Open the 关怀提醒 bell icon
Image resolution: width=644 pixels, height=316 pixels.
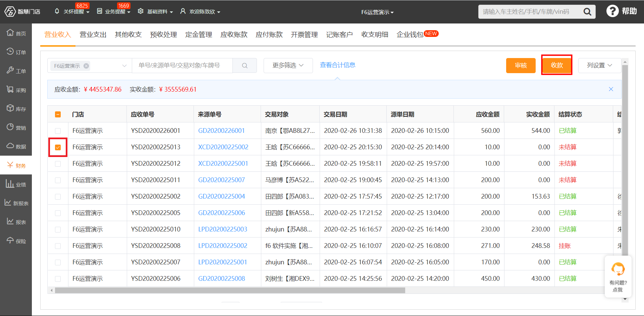[x=57, y=11]
